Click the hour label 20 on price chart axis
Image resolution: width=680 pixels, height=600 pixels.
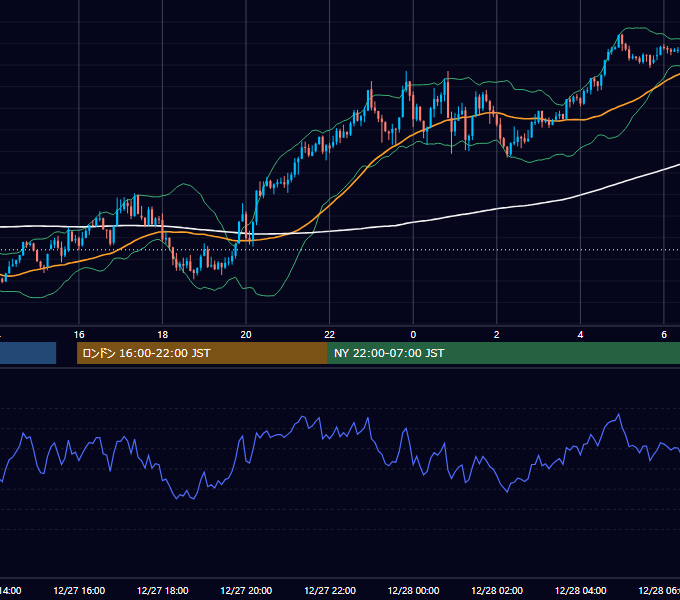click(246, 335)
